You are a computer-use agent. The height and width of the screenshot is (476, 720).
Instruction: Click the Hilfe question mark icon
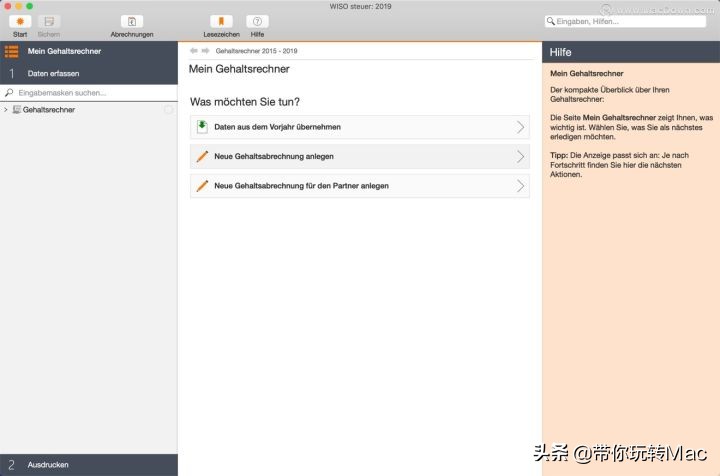point(257,21)
